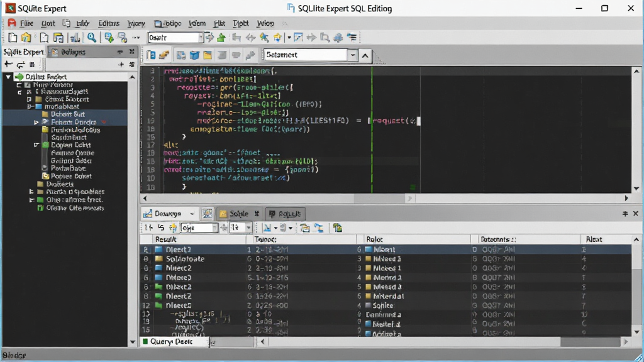
Task: Click the star icon in the main toolbar
Action: (277, 38)
